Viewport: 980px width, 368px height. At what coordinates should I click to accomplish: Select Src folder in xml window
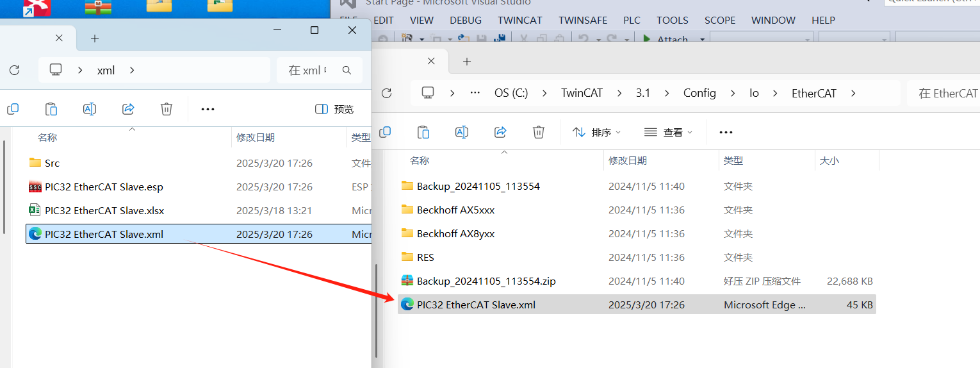pos(199,163)
